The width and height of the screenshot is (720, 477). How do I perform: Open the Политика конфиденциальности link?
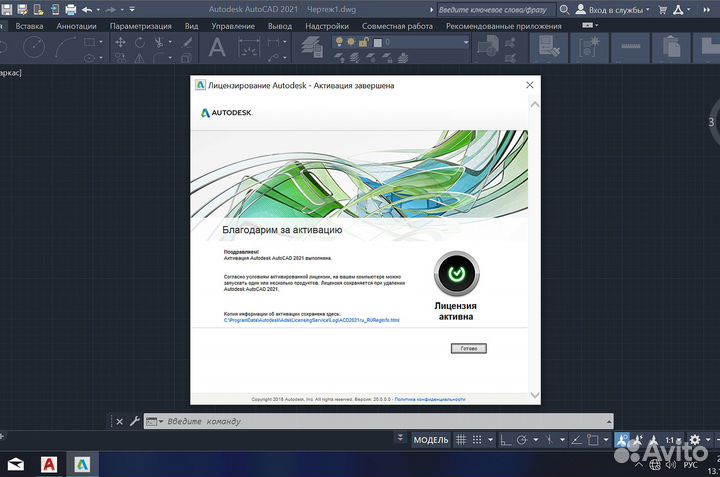[x=430, y=399]
